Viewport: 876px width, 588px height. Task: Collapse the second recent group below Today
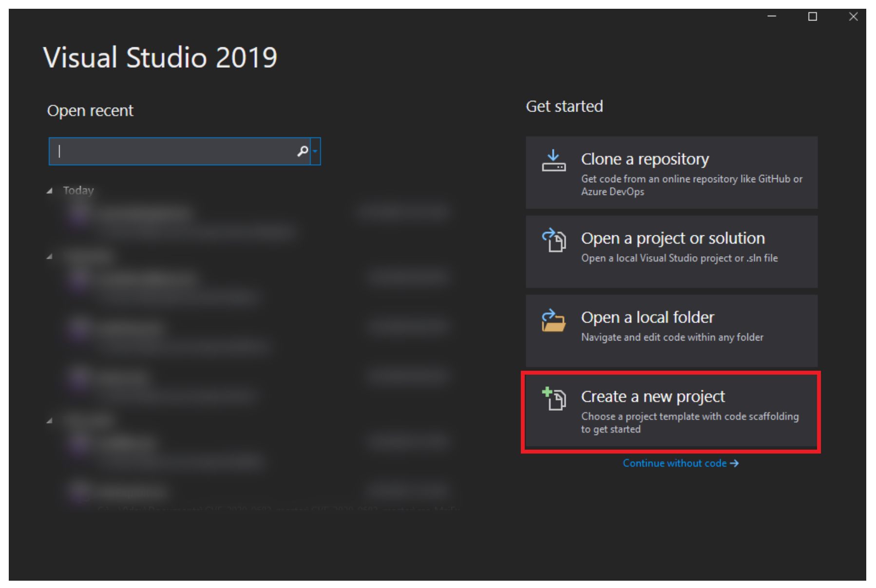[50, 256]
